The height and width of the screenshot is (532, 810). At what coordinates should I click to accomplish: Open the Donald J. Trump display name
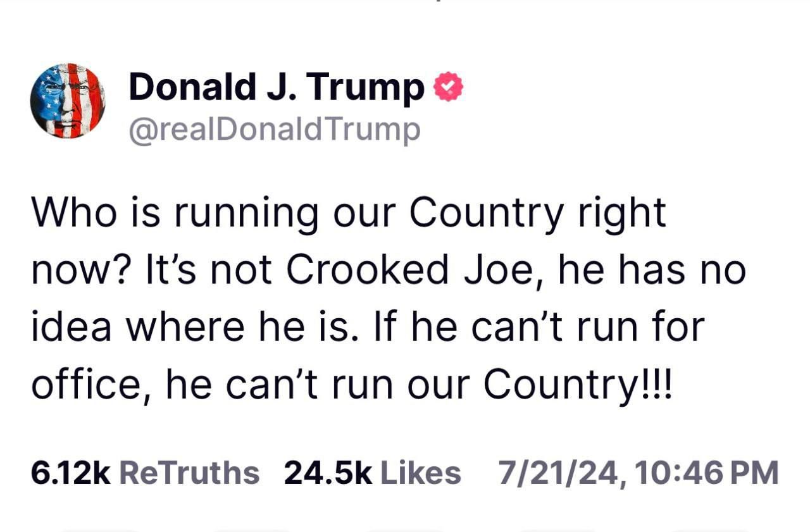click(277, 87)
